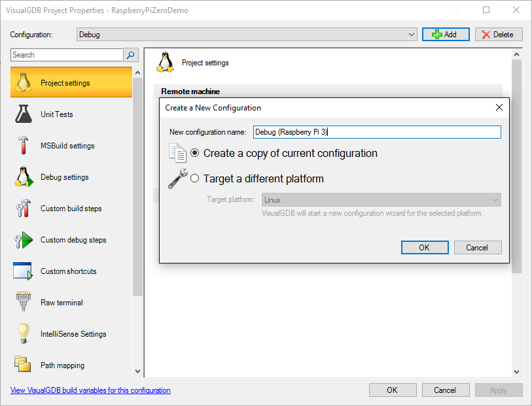Click the wrench icon beside Target a different platform
The image size is (532, 406).
pyautogui.click(x=178, y=178)
